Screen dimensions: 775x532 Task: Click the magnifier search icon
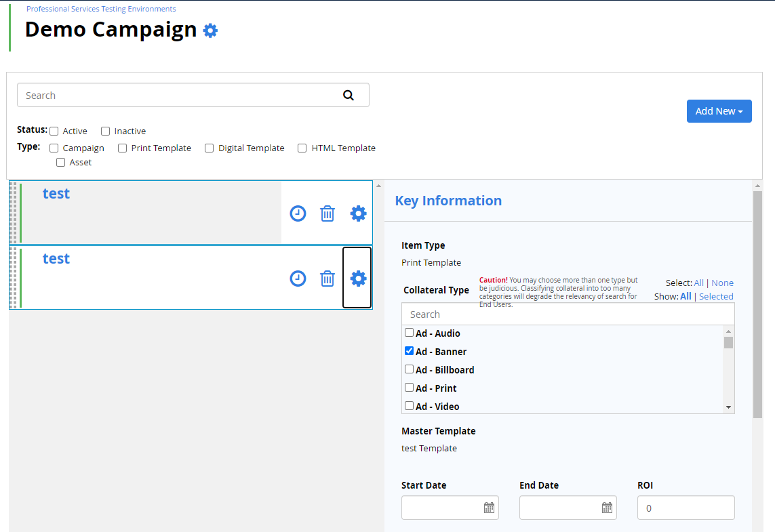pos(349,96)
